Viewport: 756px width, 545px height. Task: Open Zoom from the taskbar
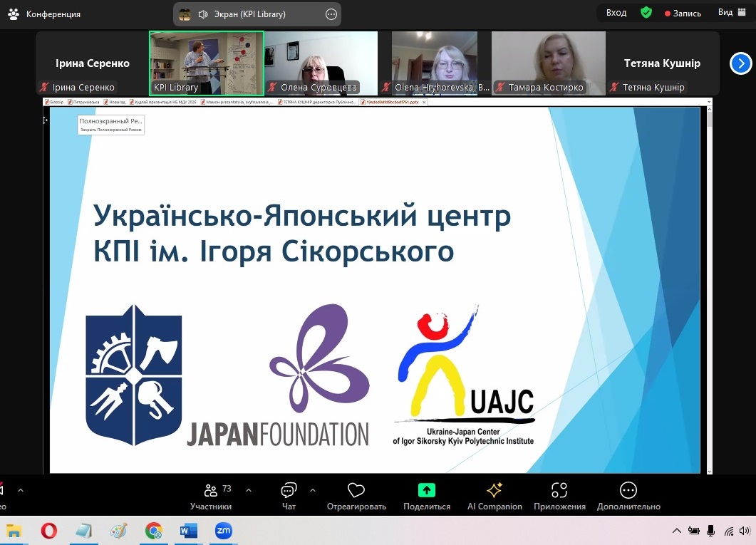(x=223, y=531)
